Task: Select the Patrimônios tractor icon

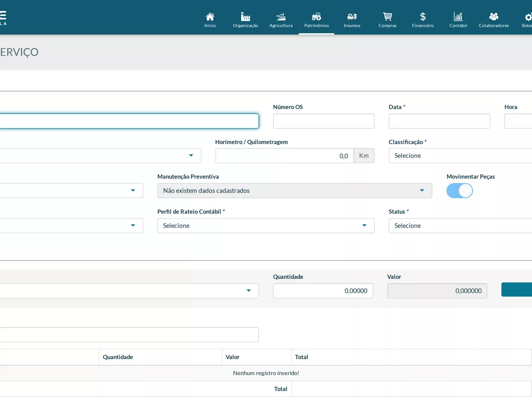Action: (317, 17)
